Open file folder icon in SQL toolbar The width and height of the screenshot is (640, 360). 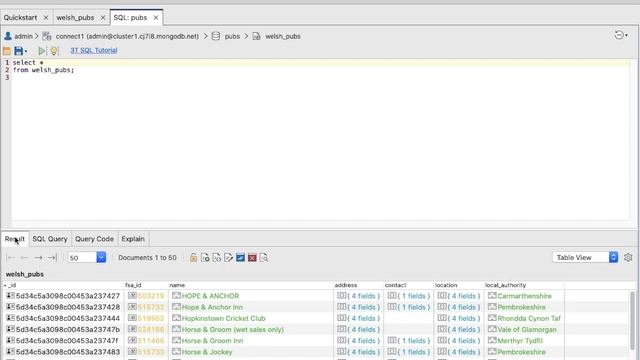[x=7, y=51]
